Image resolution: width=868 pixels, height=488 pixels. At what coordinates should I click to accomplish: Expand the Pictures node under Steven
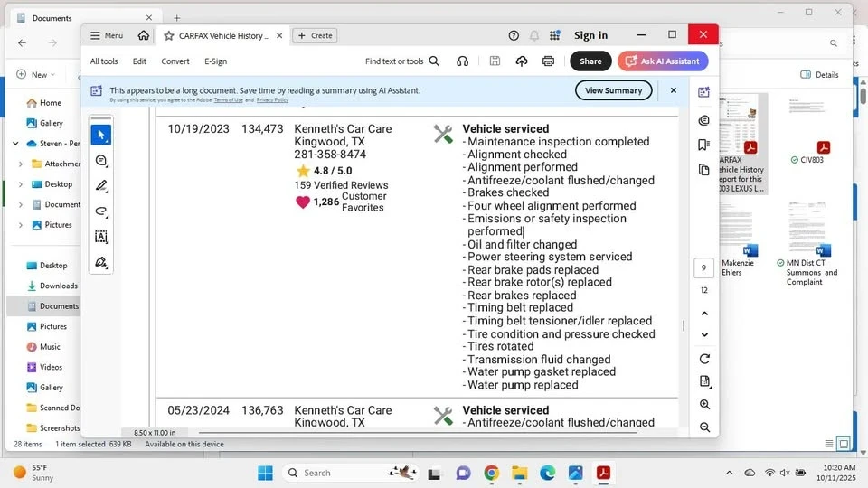(x=21, y=225)
